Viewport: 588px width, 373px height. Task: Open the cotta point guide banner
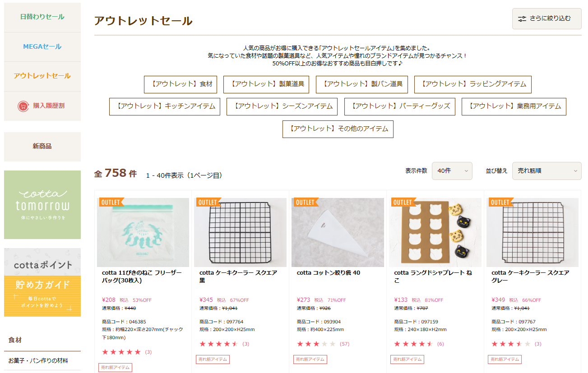pos(42,282)
